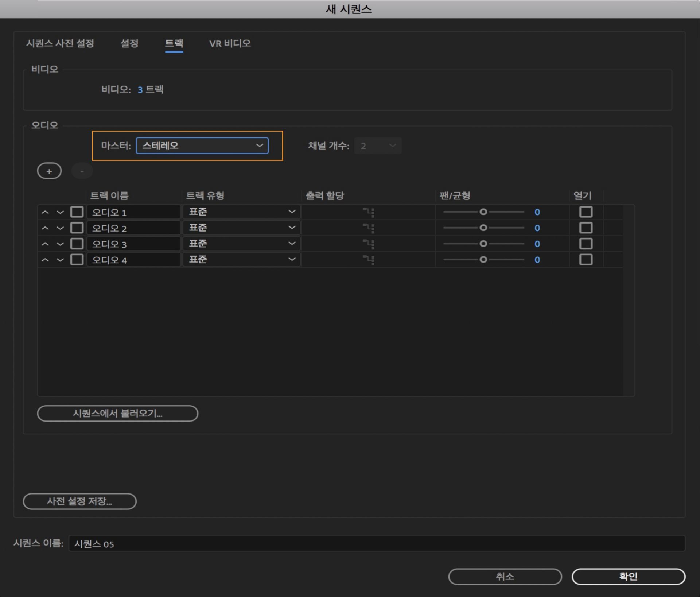Click the add audio track plus button
700x597 pixels.
click(x=49, y=171)
